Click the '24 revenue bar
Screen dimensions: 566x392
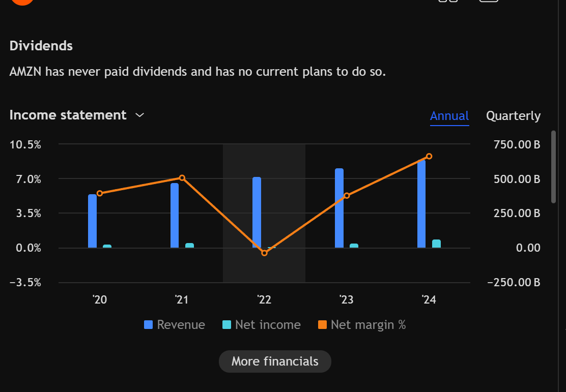421,204
